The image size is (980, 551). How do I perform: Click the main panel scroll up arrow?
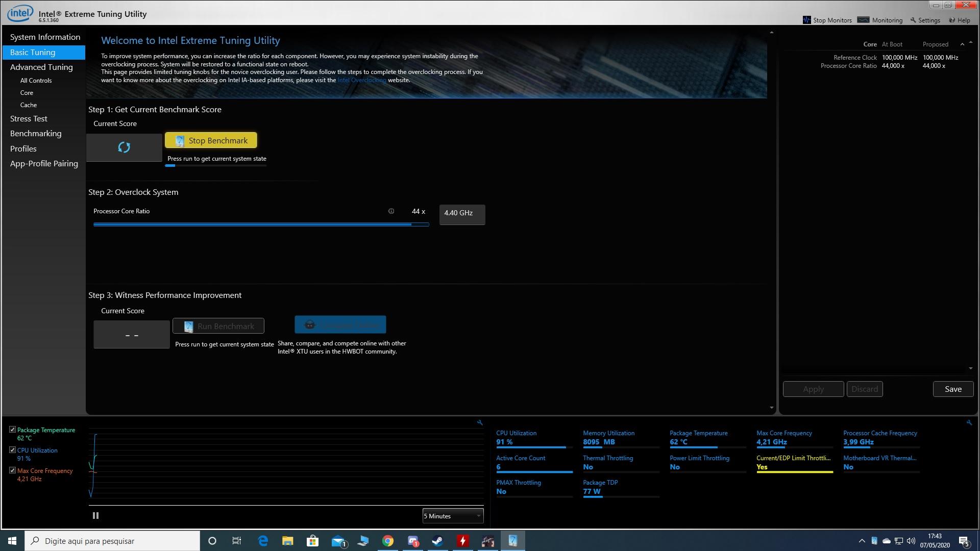tap(771, 33)
